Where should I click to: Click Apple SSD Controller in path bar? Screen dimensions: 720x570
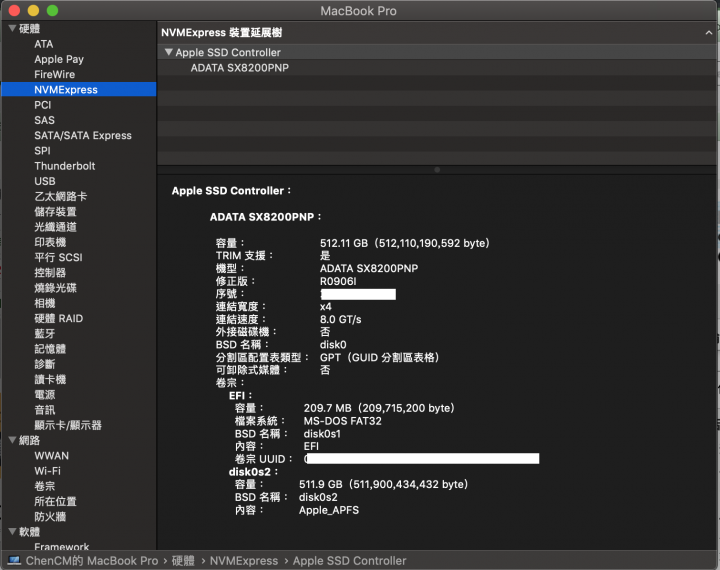(x=349, y=560)
